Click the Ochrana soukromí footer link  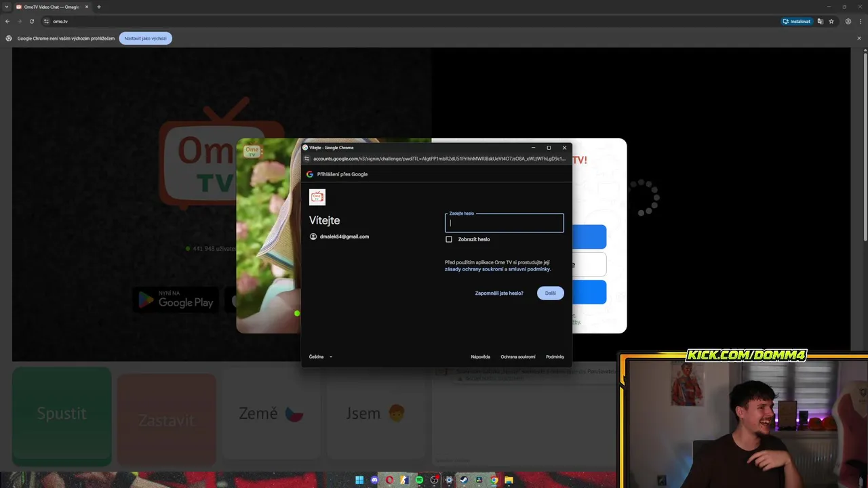click(x=518, y=357)
